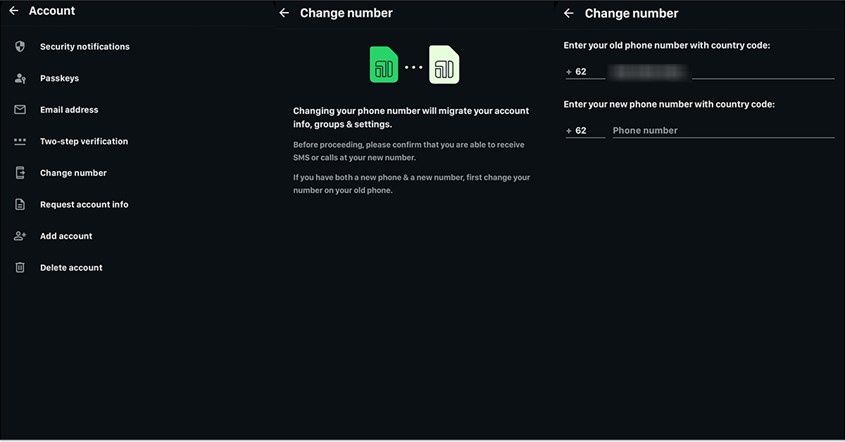Image resolution: width=845 pixels, height=442 pixels.
Task: Go back from the phone number entry screen
Action: pos(569,13)
